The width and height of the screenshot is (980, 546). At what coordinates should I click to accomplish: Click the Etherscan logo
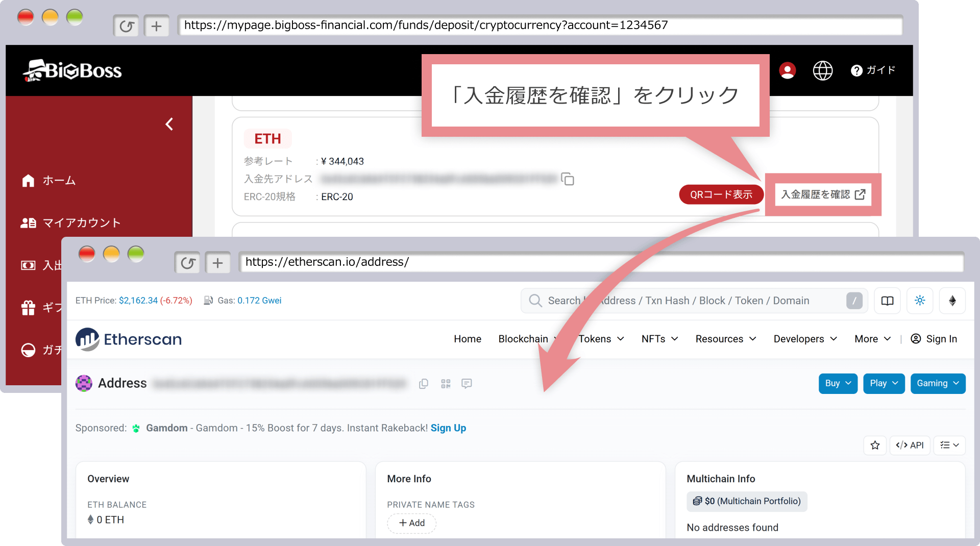129,339
